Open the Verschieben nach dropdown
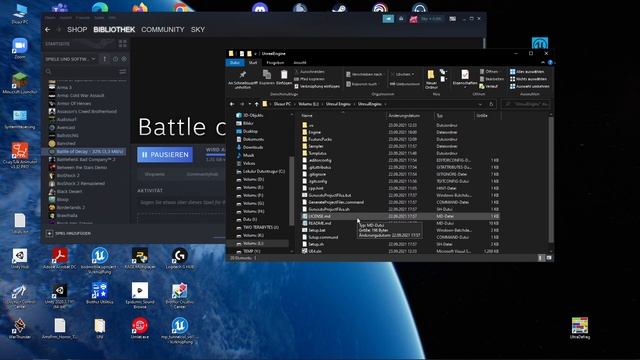 coord(364,74)
